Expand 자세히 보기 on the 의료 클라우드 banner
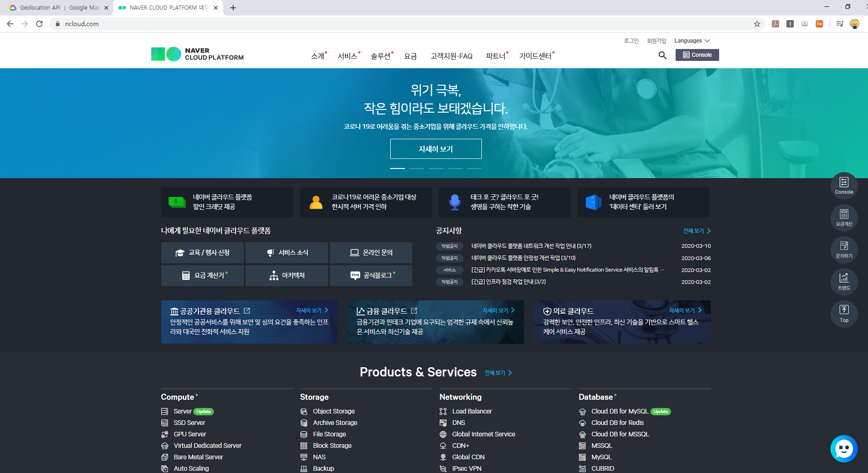The width and height of the screenshot is (868, 473). (685, 310)
